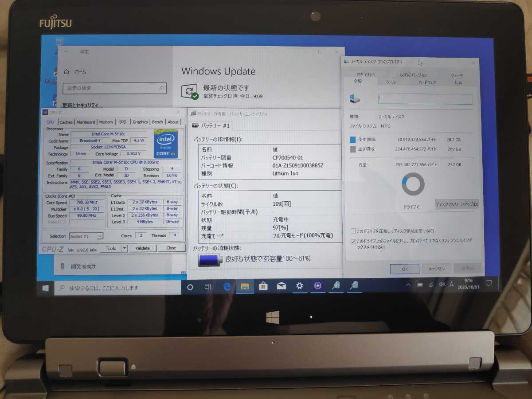
Task: Open the クォータ tab
Action: tap(457, 75)
